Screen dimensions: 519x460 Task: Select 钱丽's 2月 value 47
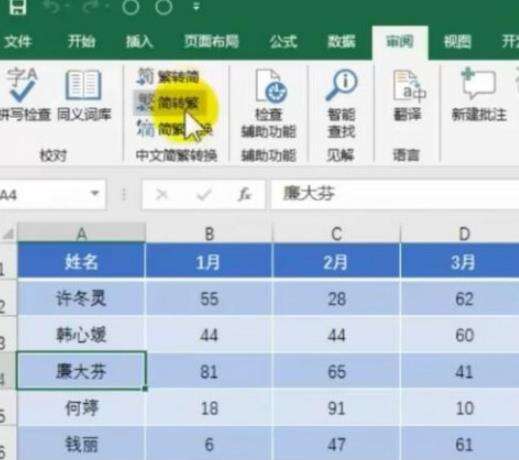tap(336, 443)
